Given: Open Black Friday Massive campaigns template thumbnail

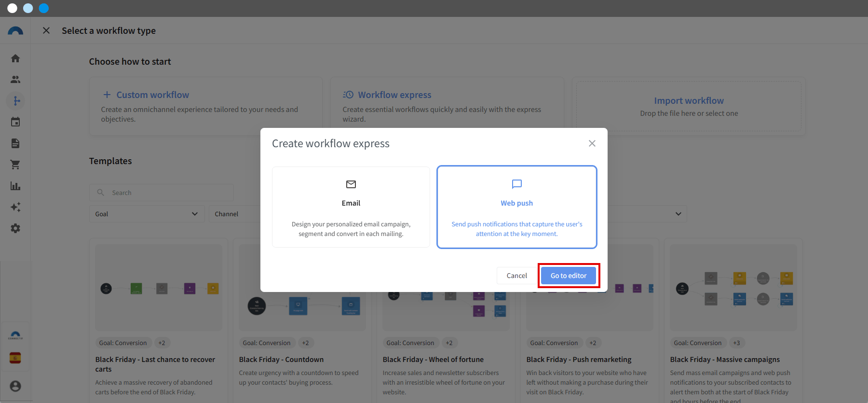Looking at the screenshot, I should click(x=733, y=288).
